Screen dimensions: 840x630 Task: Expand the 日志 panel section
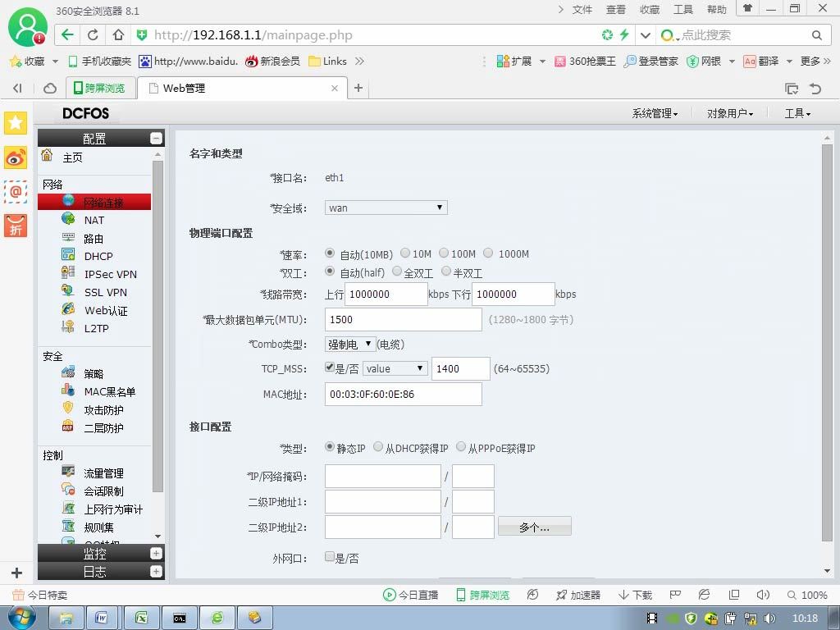click(x=156, y=572)
